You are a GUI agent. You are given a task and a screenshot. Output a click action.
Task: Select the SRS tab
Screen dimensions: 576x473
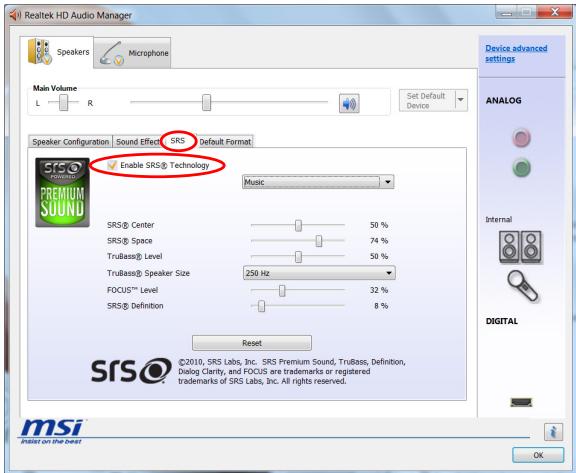pyautogui.click(x=178, y=141)
